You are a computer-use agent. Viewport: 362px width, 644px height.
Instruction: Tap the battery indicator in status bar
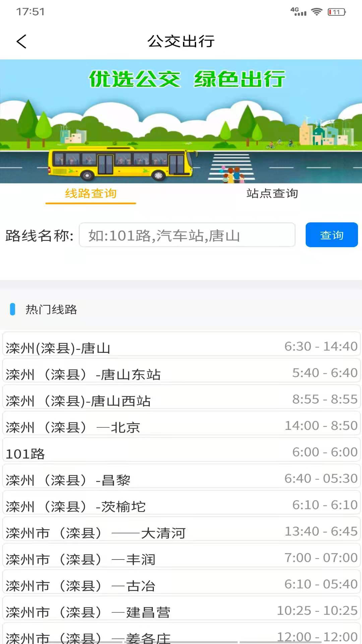[337, 12]
